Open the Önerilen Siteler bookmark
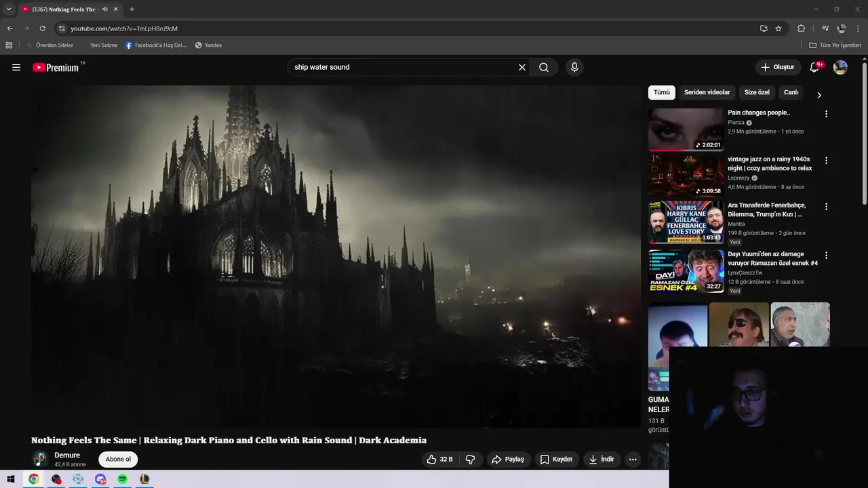 pos(50,45)
